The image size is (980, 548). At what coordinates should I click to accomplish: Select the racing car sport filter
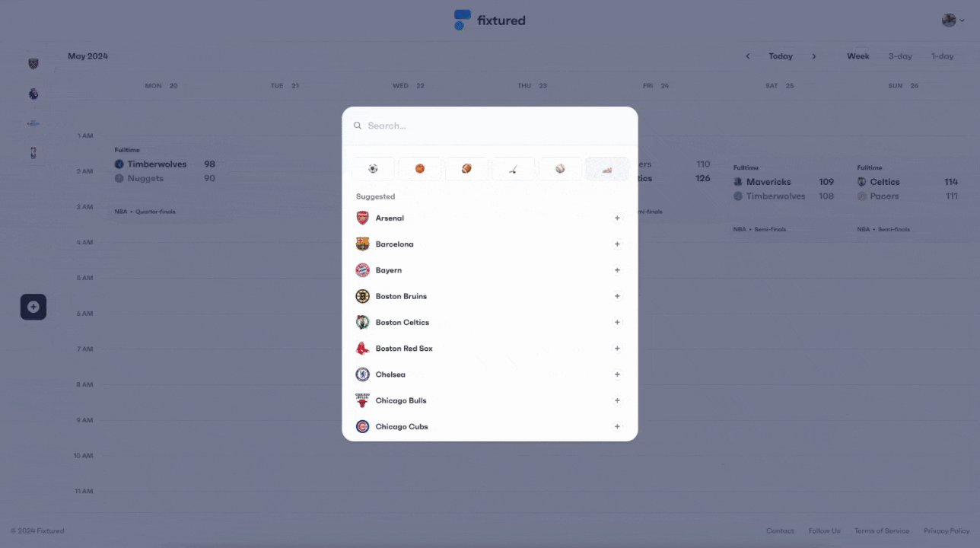tap(607, 169)
